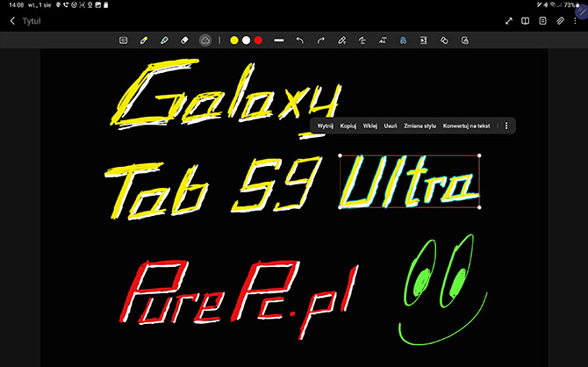Tap the last toolbar page-lock icon
Image resolution: width=588 pixels, height=367 pixels.
(465, 40)
